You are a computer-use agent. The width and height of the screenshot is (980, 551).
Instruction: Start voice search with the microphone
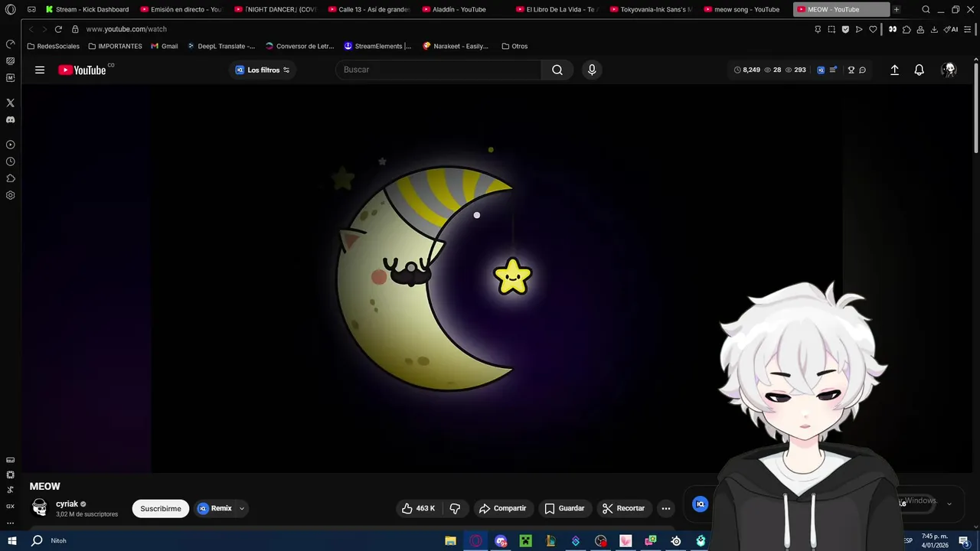(x=592, y=70)
